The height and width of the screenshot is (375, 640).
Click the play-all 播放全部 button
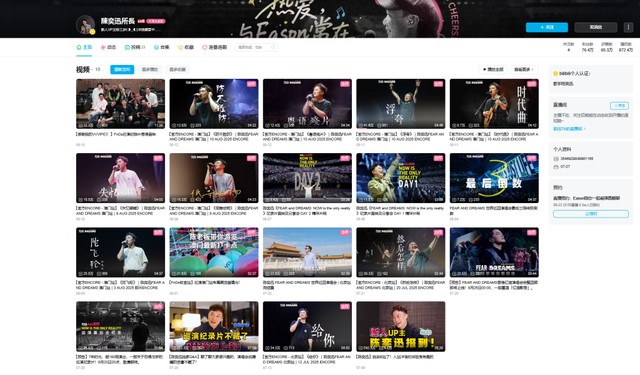493,69
